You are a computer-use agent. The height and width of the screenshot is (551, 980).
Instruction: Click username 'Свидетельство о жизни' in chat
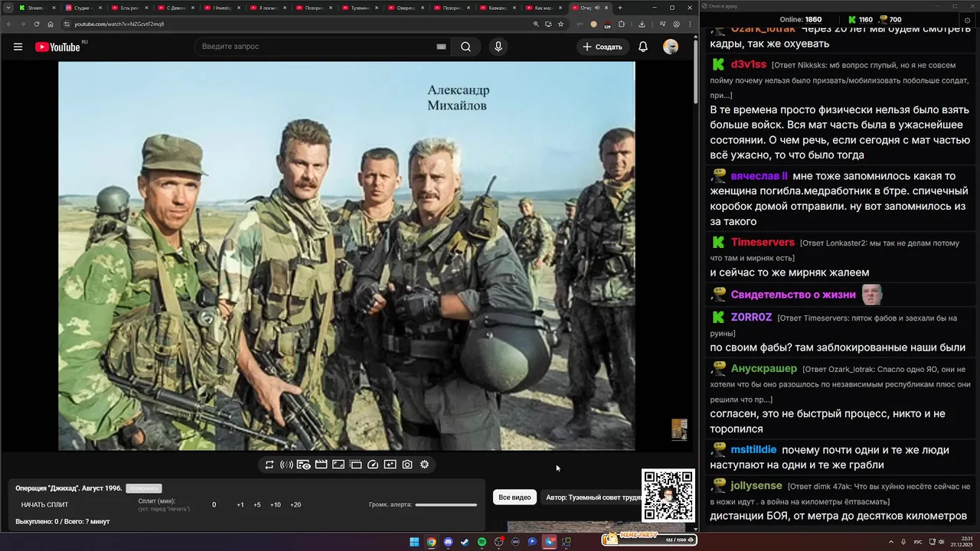[793, 295]
